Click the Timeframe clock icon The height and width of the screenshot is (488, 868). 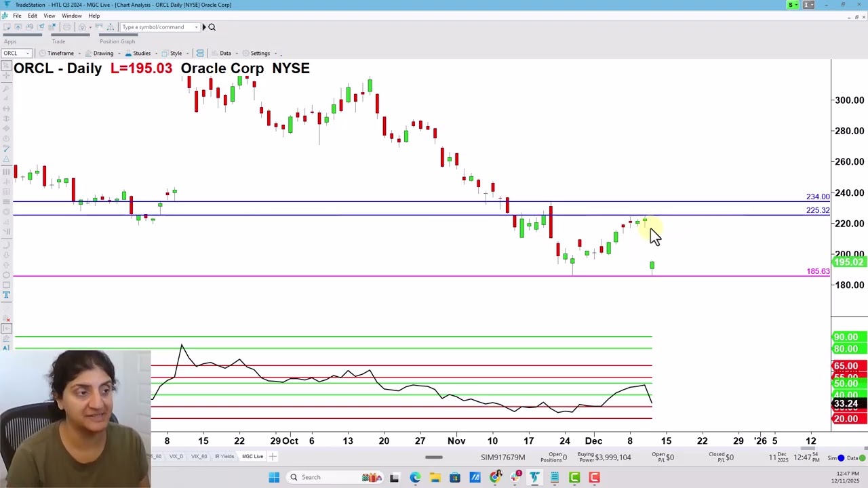coord(42,53)
